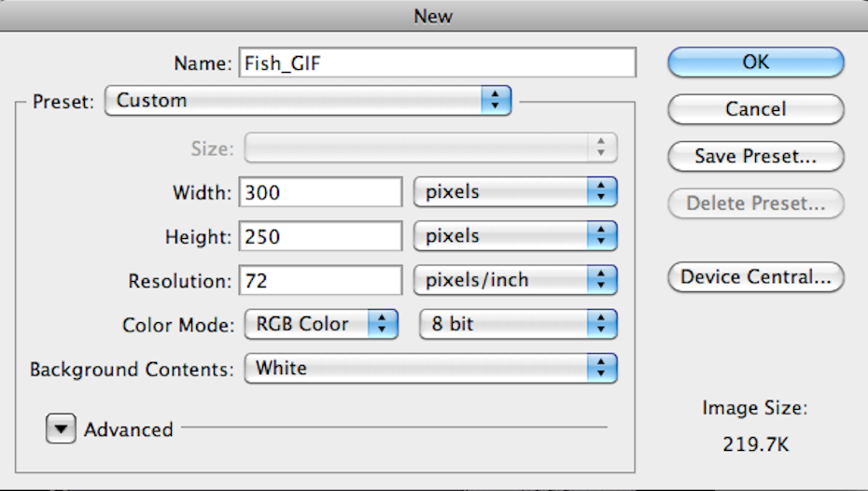Click the Name field containing Fish_GIF
This screenshot has height=491, width=868.
(437, 63)
